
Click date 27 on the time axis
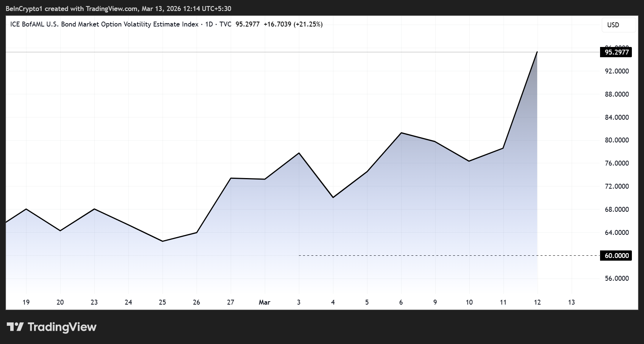(230, 302)
